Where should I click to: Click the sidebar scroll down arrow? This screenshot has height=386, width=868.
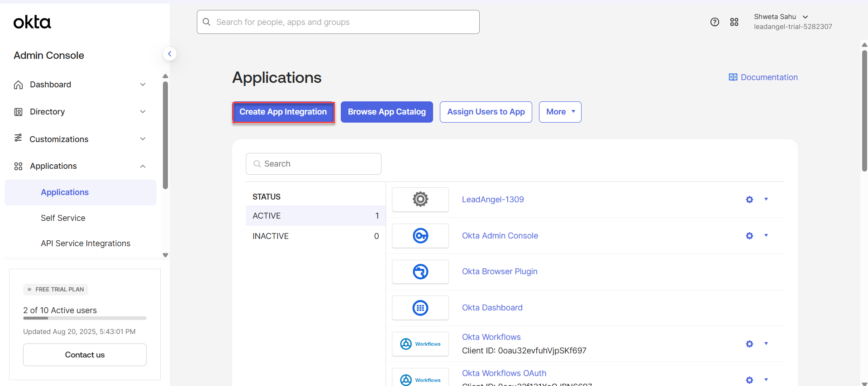(x=165, y=255)
